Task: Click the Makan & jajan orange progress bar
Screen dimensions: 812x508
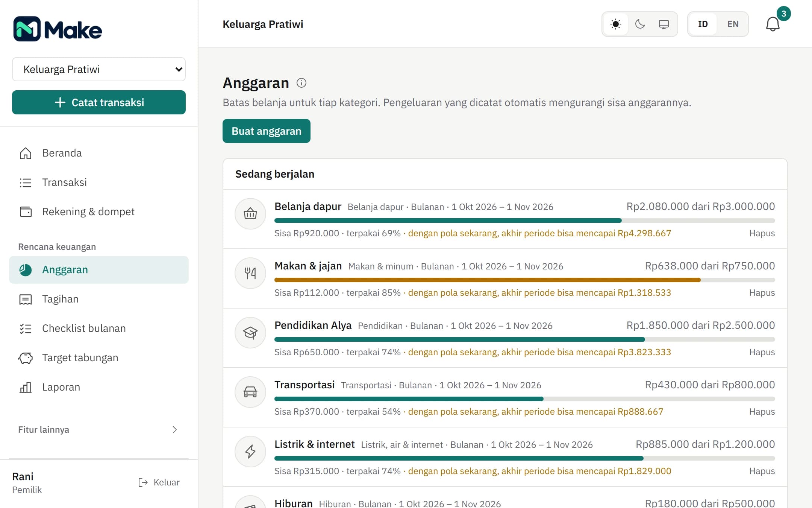Action: pyautogui.click(x=525, y=280)
